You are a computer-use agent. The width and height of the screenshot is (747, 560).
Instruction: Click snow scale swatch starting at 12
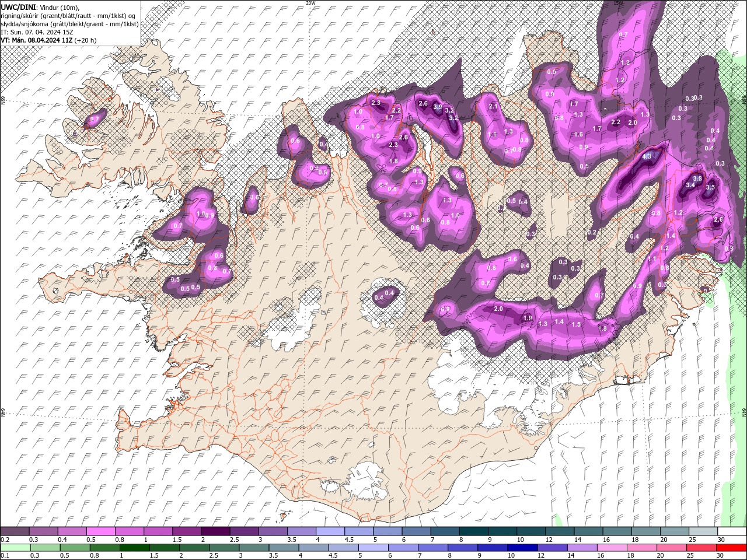[560, 531]
